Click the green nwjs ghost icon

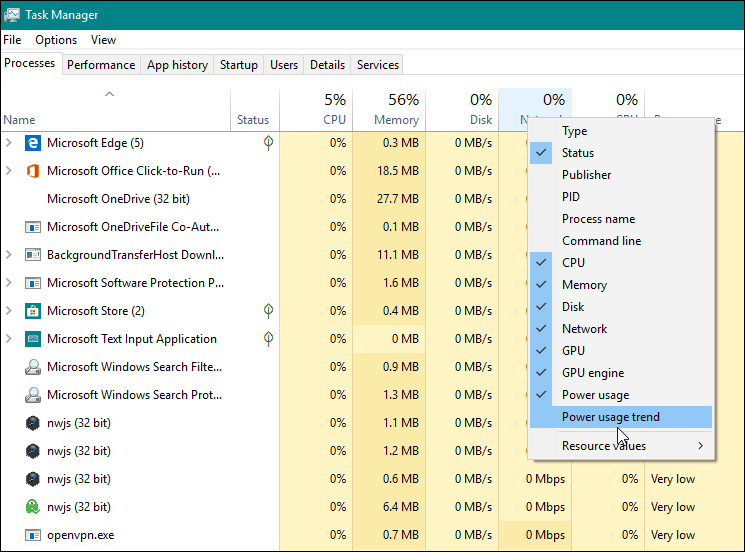[x=33, y=507]
